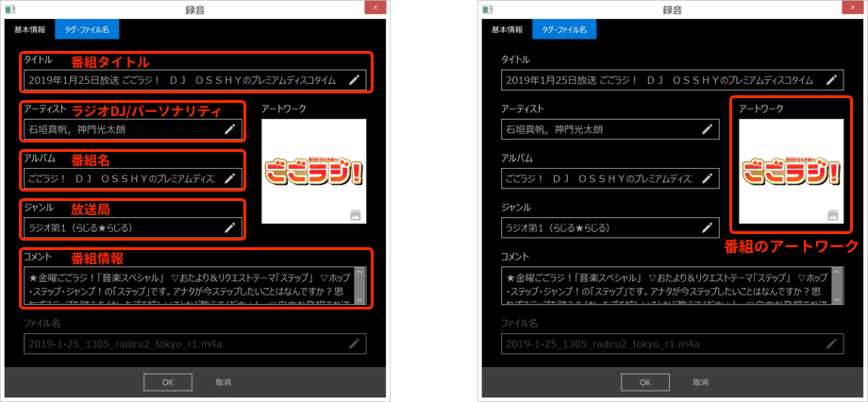
Task: Click Title field pencil icon in left window
Action: pyautogui.click(x=355, y=79)
